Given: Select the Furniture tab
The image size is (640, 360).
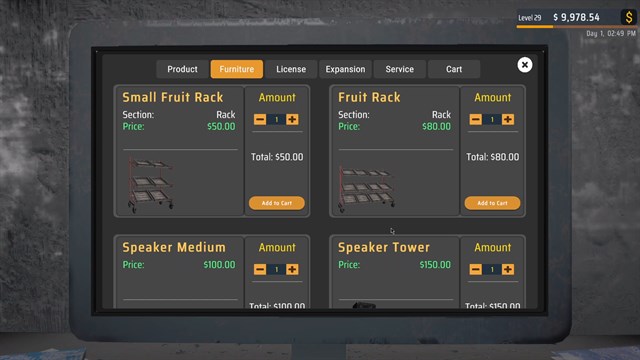Looking at the screenshot, I should pos(237,69).
